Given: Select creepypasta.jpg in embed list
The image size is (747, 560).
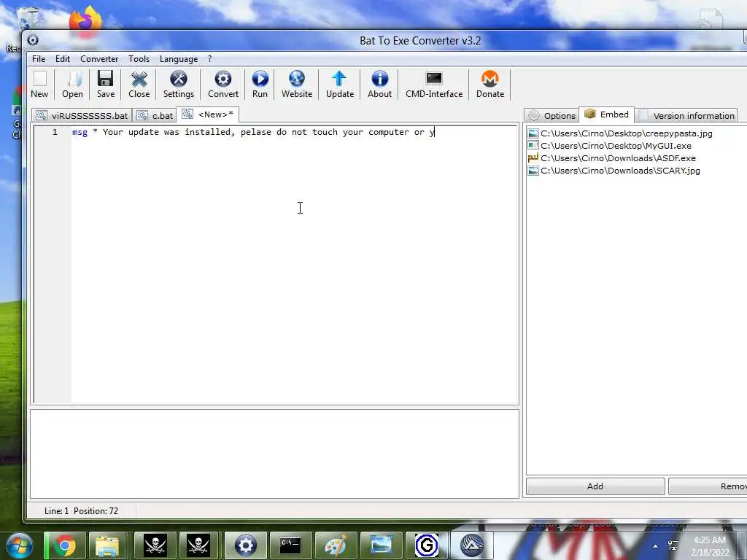Looking at the screenshot, I should 620,133.
